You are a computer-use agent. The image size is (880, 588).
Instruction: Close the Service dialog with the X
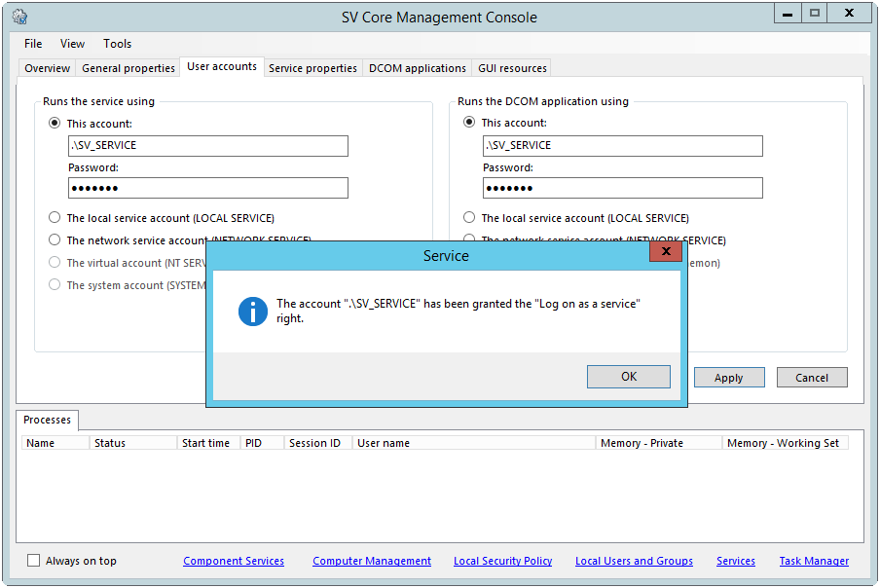click(x=666, y=251)
